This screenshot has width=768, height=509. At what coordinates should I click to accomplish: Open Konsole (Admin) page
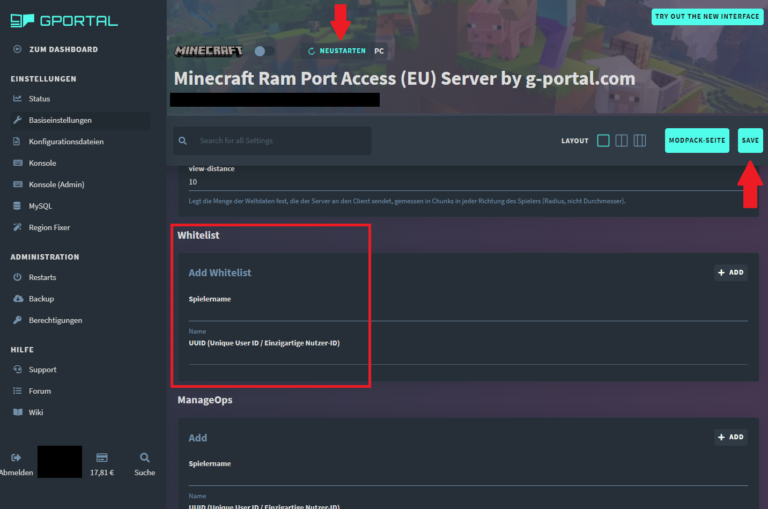pyautogui.click(x=56, y=185)
